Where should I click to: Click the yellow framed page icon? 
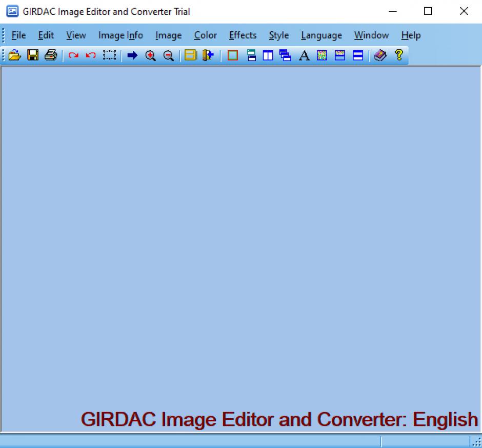pos(191,55)
